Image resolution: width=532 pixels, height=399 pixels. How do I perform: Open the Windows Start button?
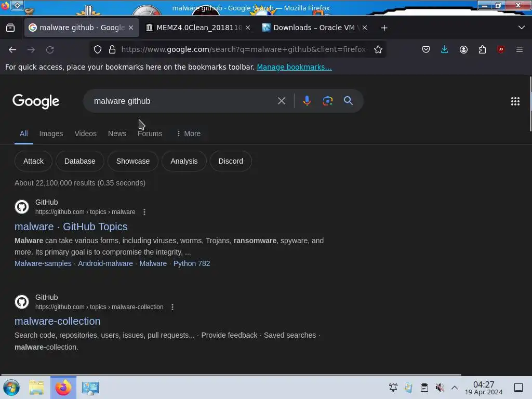[x=11, y=388]
